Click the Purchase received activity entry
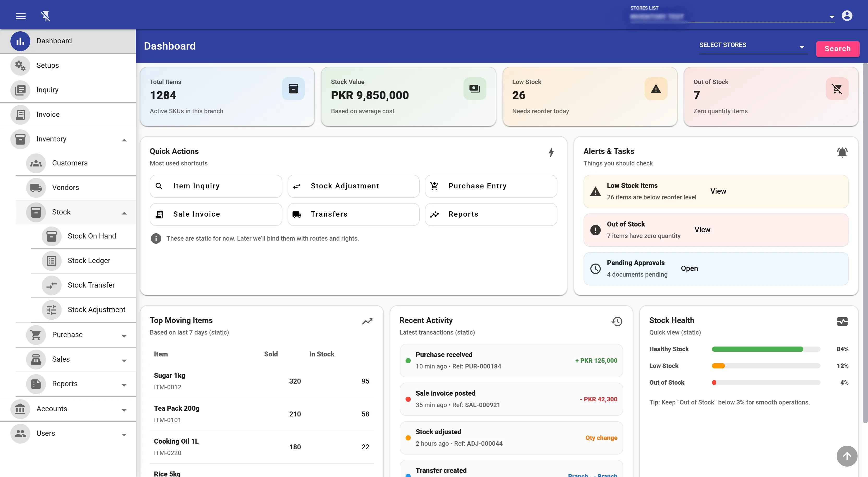The image size is (868, 477). [511, 360]
